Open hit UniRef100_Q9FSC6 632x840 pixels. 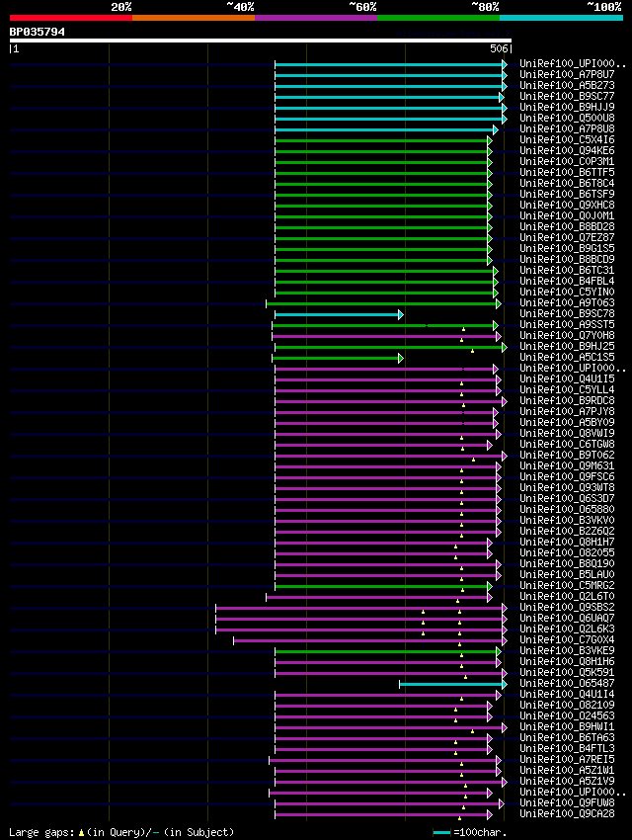[567, 476]
